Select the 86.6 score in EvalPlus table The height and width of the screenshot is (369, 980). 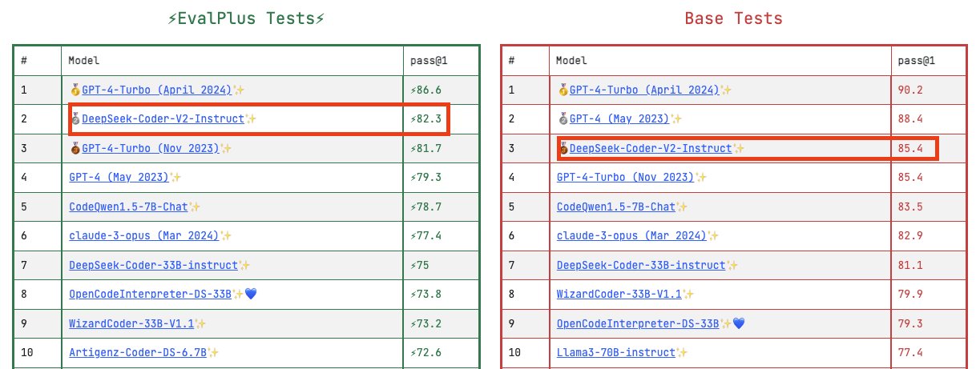pos(425,90)
